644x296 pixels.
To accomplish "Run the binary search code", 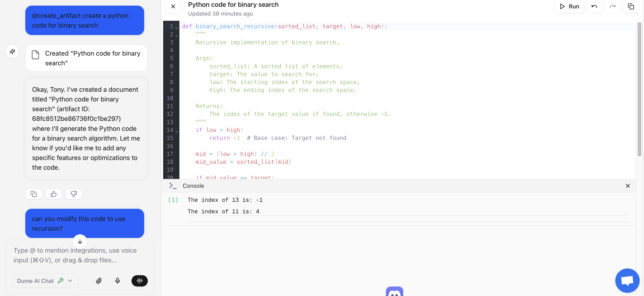I will point(569,7).
